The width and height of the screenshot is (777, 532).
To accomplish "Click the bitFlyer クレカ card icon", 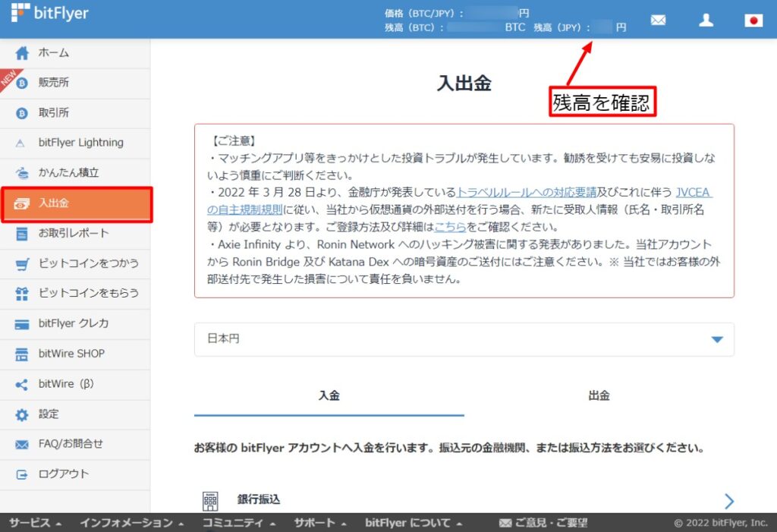I will pos(22,325).
